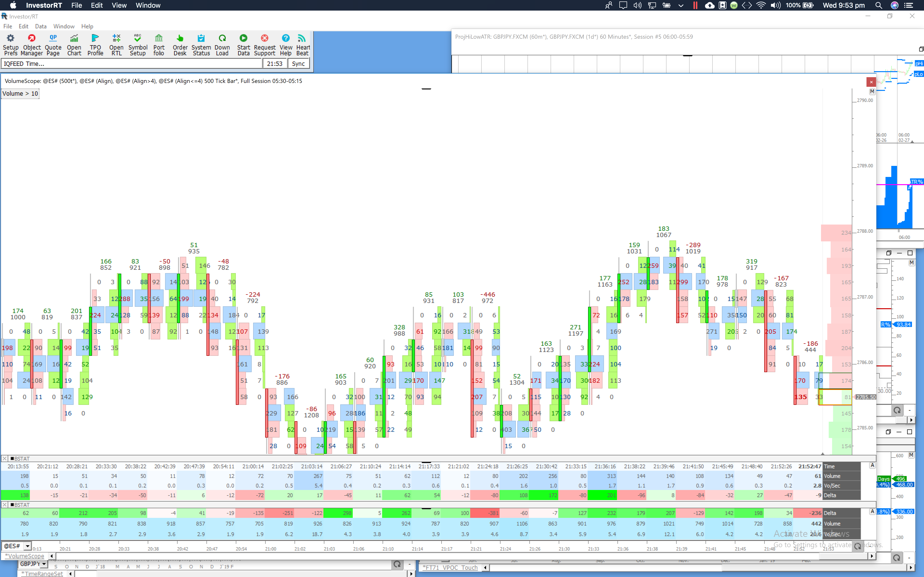Click the Volume > 10 filter button

point(20,94)
